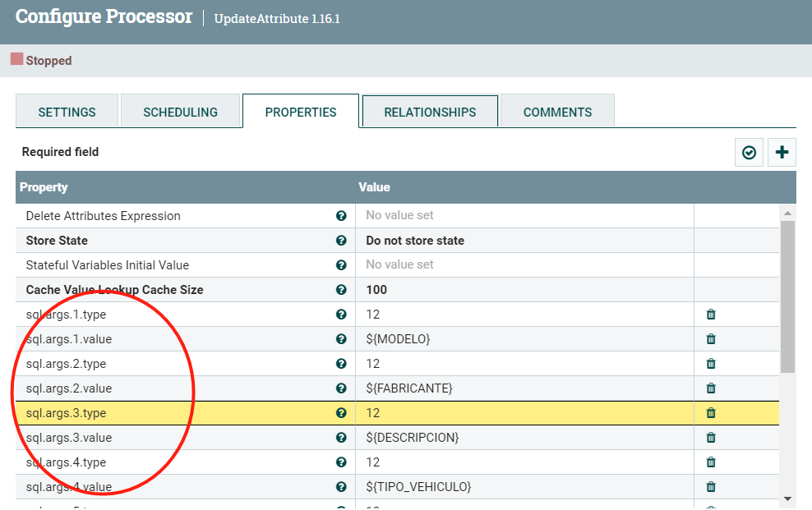Image resolution: width=812 pixels, height=510 pixels.
Task: Delete the sql.args.3.type property
Action: point(711,413)
